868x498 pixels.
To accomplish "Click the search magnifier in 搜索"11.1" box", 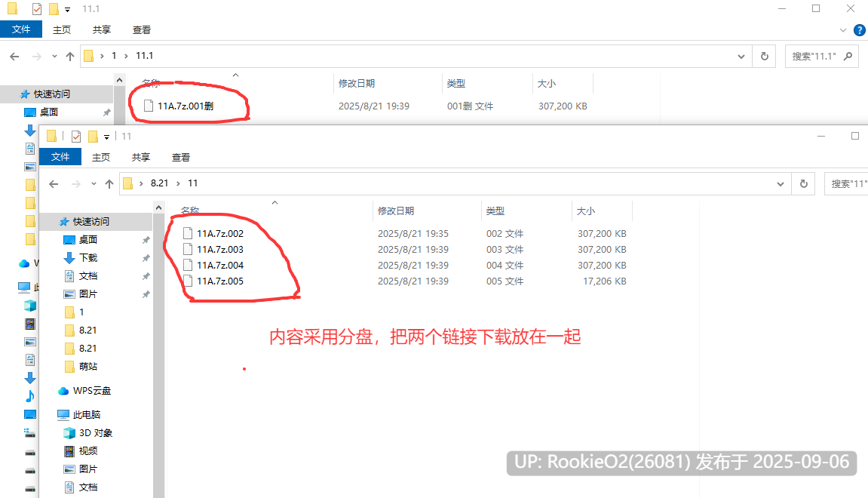I will click(848, 56).
